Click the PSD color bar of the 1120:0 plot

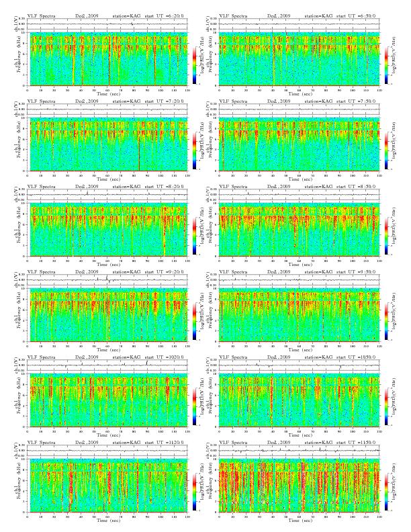tap(194, 492)
